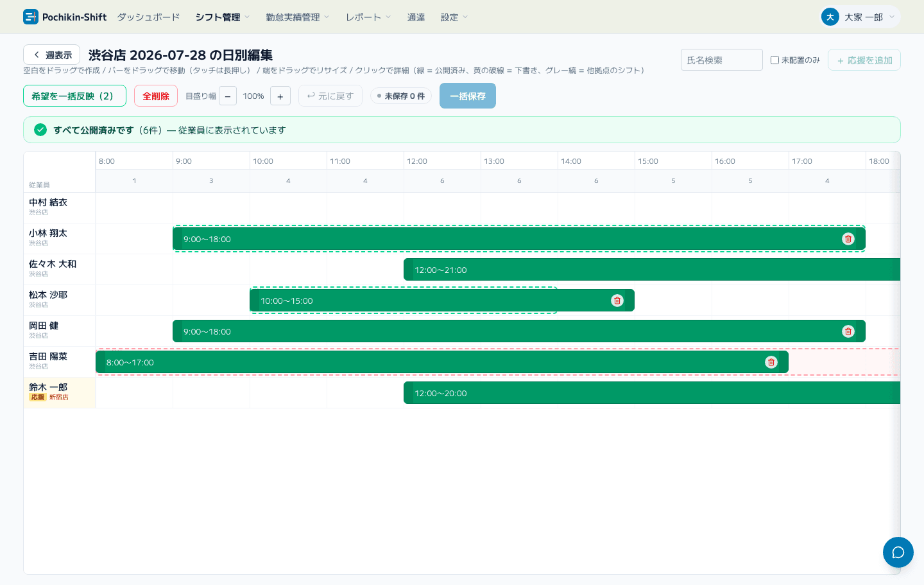Click 元に戻す undo button

coord(330,96)
